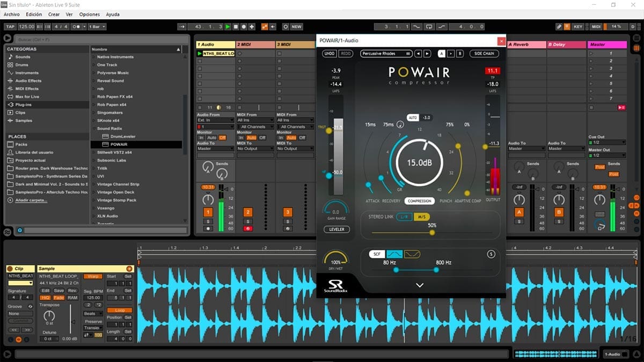Click the Groove hot-swap icon
Screen dimensions: 644x362
30,306
